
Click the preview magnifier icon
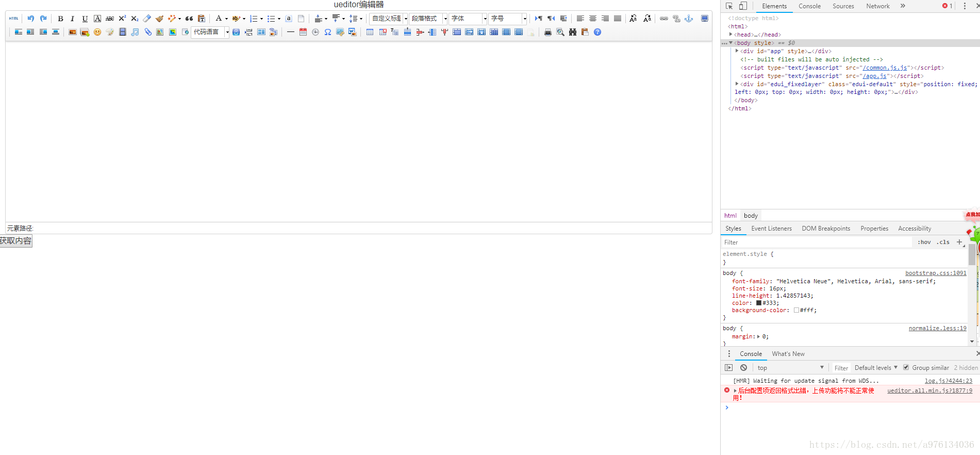point(560,32)
